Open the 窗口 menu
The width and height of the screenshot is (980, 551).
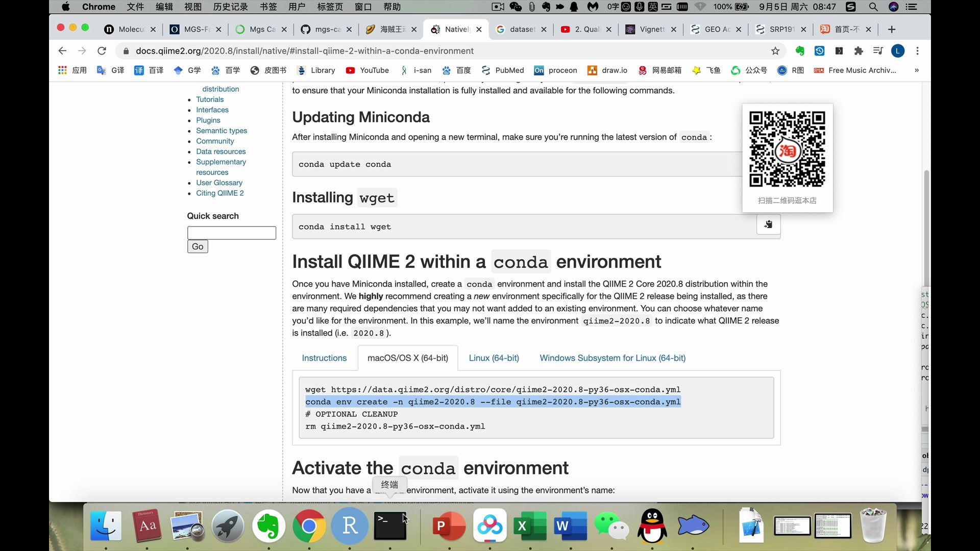[x=363, y=7]
